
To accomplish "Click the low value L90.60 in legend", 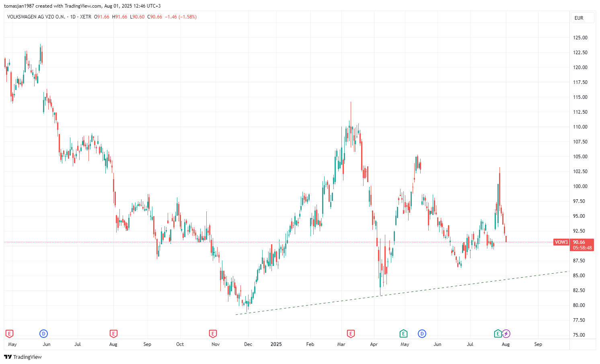I will [x=137, y=17].
